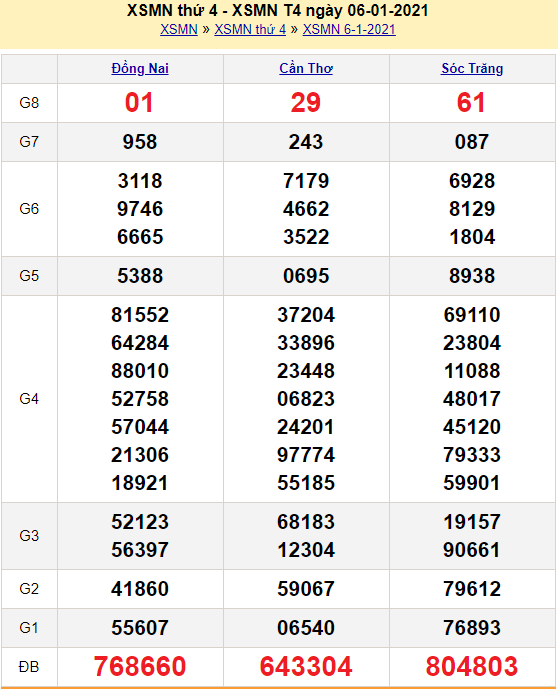Viewport: 558px width, 689px height.
Task: Click Đồng Nai G8 number 01
Action: coord(139,103)
